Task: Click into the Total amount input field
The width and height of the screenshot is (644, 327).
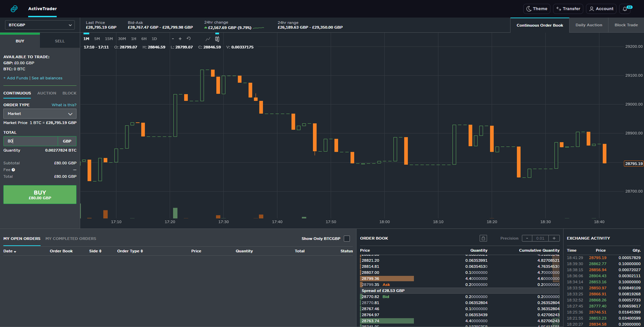Action: (31, 142)
